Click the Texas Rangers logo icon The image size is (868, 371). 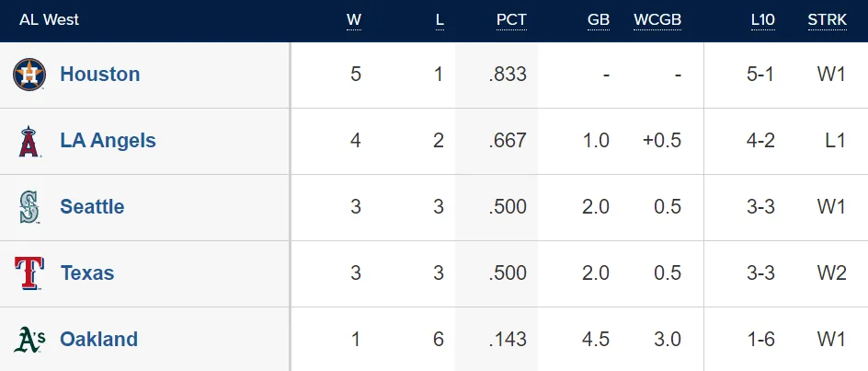[x=29, y=273]
